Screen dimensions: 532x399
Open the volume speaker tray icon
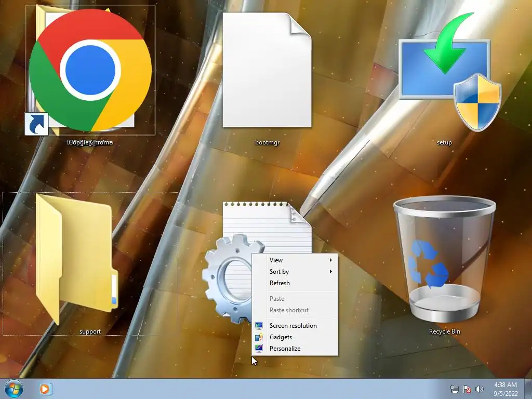[480, 389]
